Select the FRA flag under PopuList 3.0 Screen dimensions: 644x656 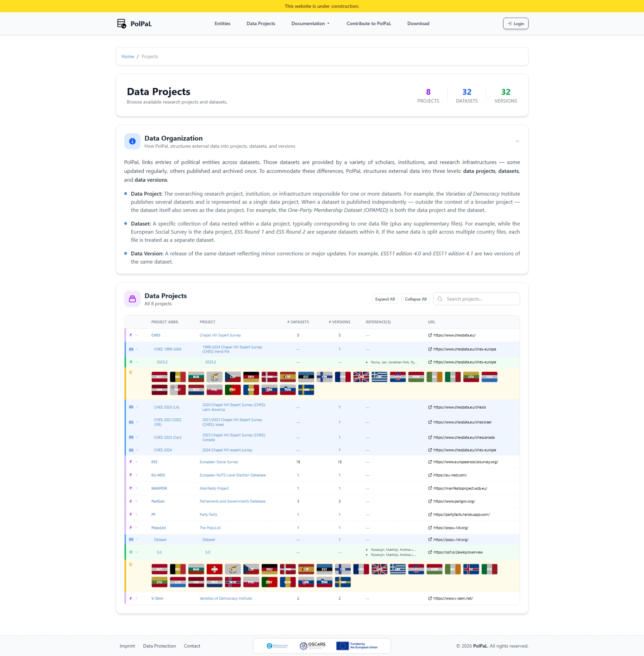pos(361,569)
